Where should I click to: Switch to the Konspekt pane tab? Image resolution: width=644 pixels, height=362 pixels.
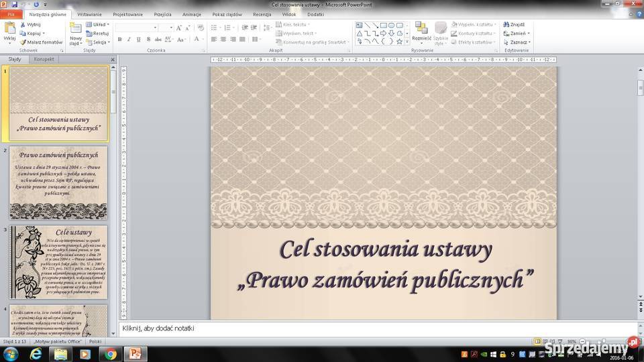pos(44,59)
